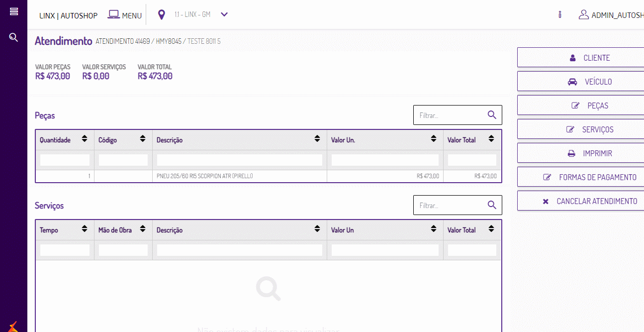
Task: Sort Peças table by Descrição
Action: pos(317,139)
